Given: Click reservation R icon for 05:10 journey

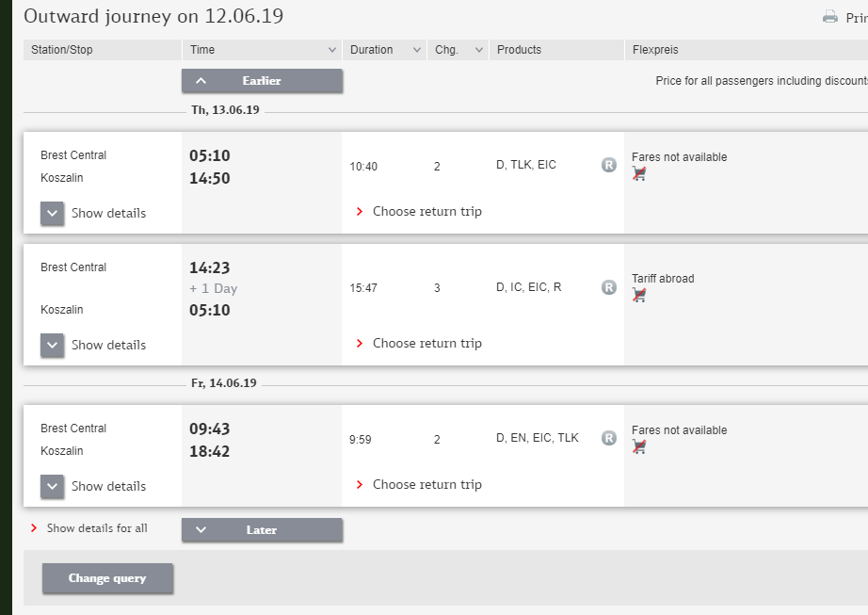Looking at the screenshot, I should tap(609, 165).
